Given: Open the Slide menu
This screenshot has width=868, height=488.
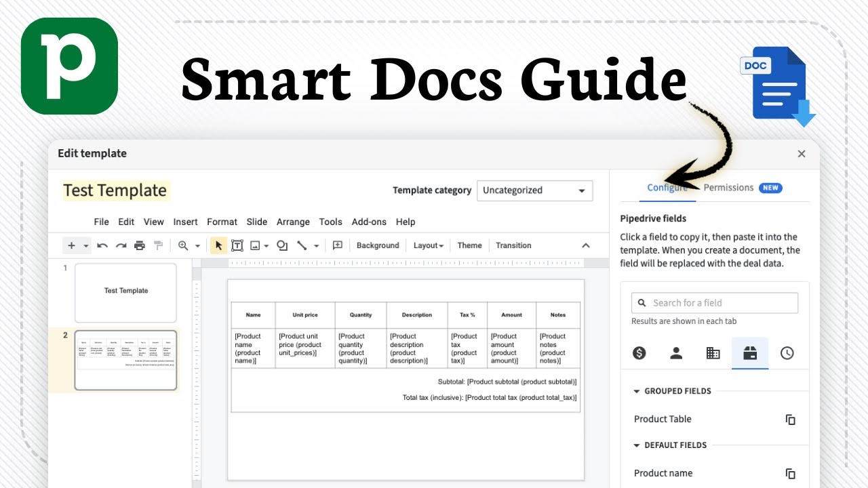Looking at the screenshot, I should [257, 222].
